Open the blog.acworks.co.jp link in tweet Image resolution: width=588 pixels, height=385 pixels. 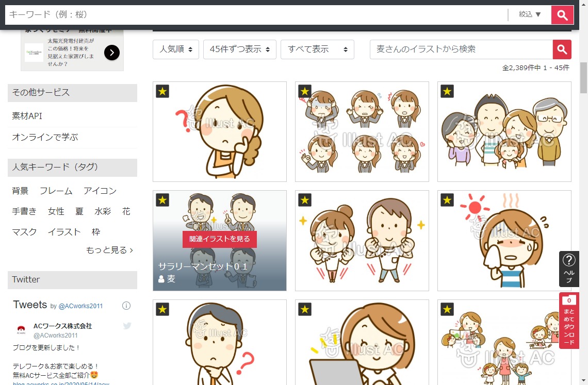(61, 383)
